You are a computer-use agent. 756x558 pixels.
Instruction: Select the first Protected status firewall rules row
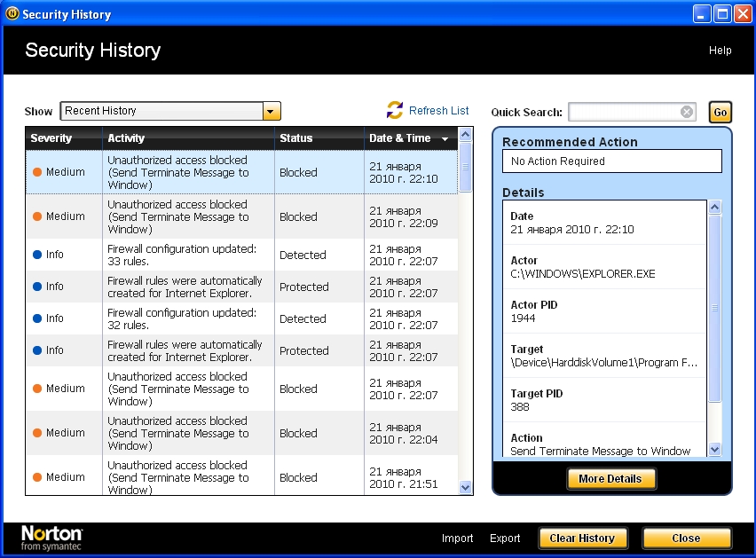(241, 287)
